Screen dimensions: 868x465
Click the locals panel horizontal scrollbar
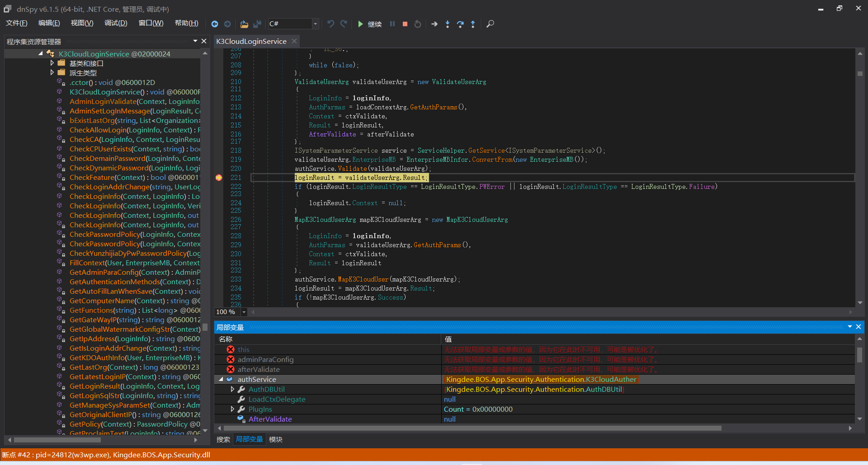(x=472, y=428)
